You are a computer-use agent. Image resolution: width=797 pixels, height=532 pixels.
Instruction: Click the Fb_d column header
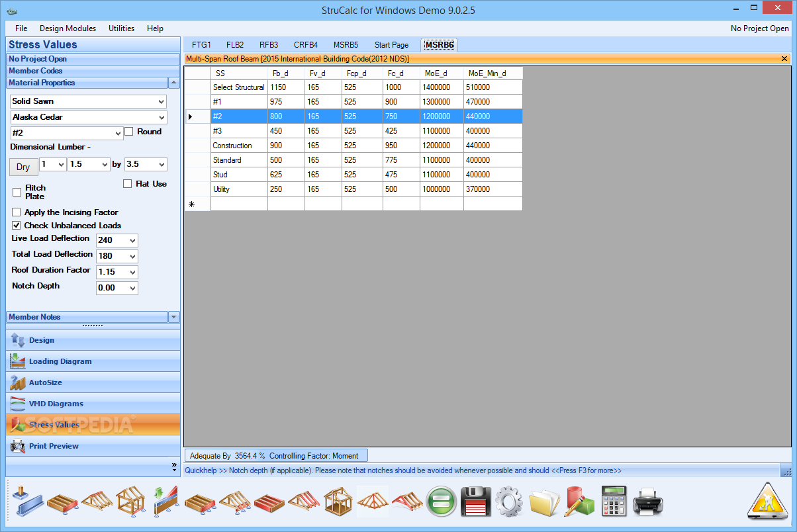pos(286,73)
